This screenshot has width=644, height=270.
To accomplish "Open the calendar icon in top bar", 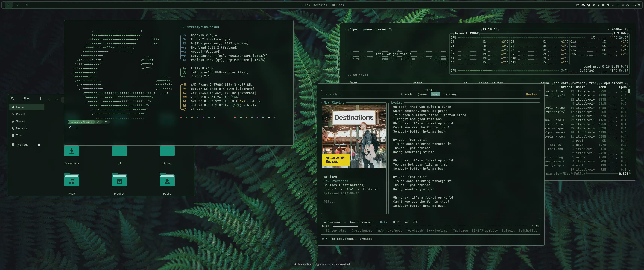I will point(608,5).
